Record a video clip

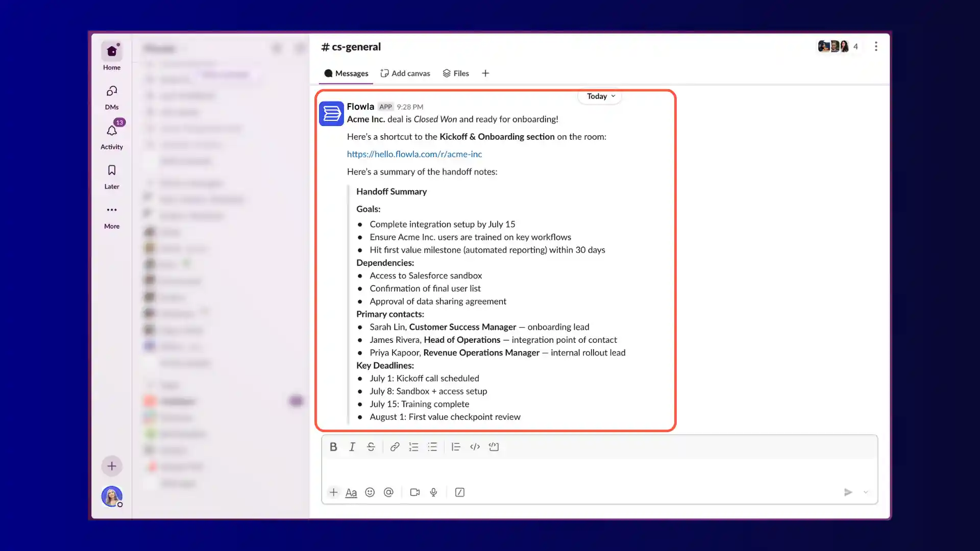pyautogui.click(x=415, y=492)
